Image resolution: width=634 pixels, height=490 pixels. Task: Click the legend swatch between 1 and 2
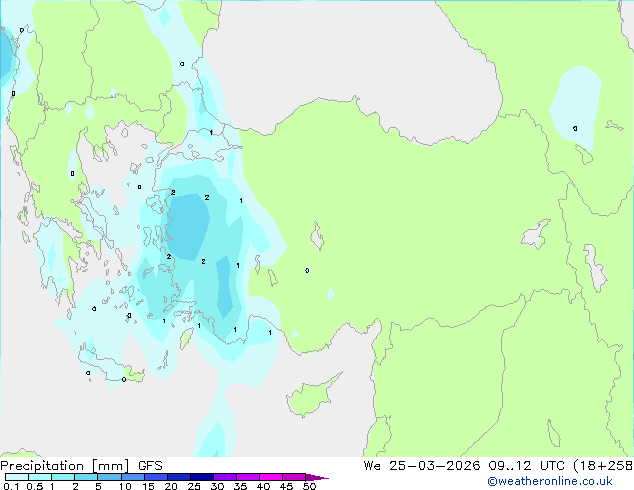click(63, 477)
